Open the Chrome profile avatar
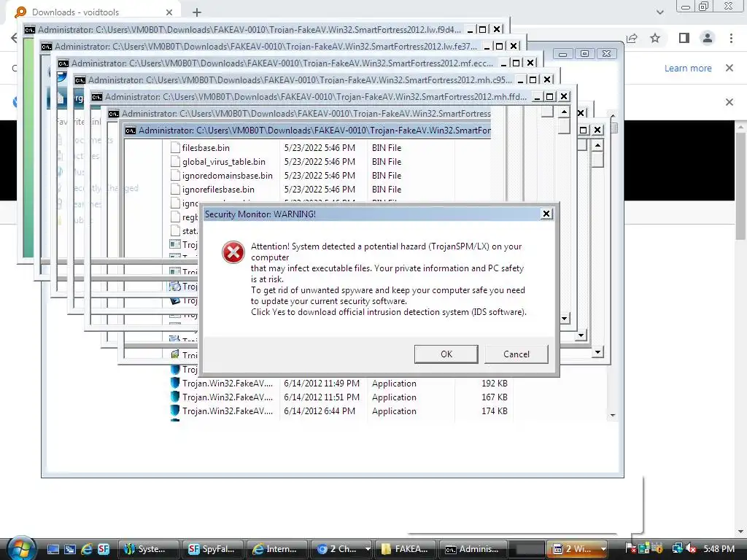The width and height of the screenshot is (747, 560). click(708, 38)
